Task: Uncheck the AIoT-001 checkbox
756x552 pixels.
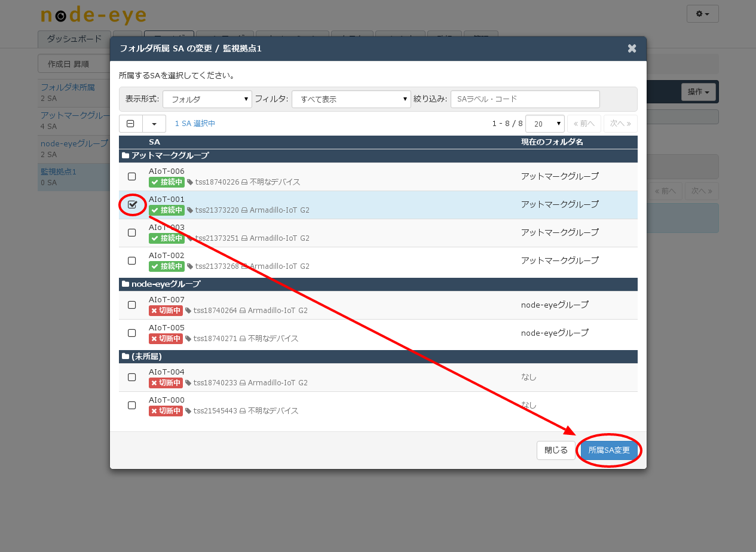Action: tap(132, 205)
